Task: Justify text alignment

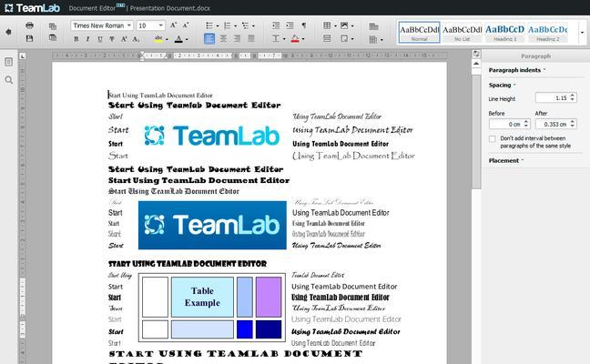Action: tap(251, 38)
